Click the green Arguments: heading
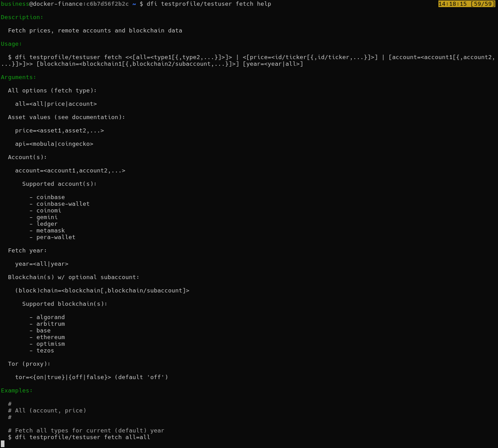The height and width of the screenshot is (448, 498). click(x=19, y=77)
